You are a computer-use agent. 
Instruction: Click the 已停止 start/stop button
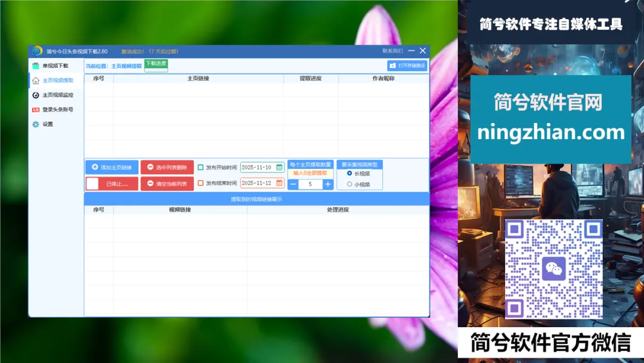click(x=112, y=184)
